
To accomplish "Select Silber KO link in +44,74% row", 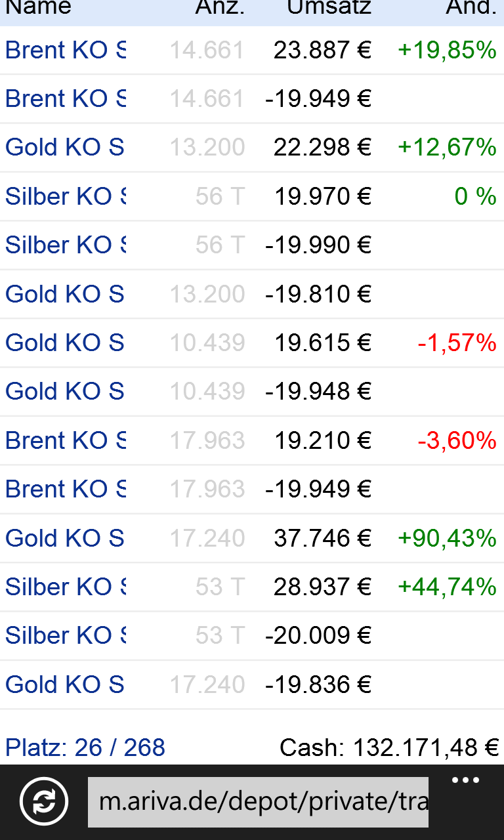I will [65, 587].
